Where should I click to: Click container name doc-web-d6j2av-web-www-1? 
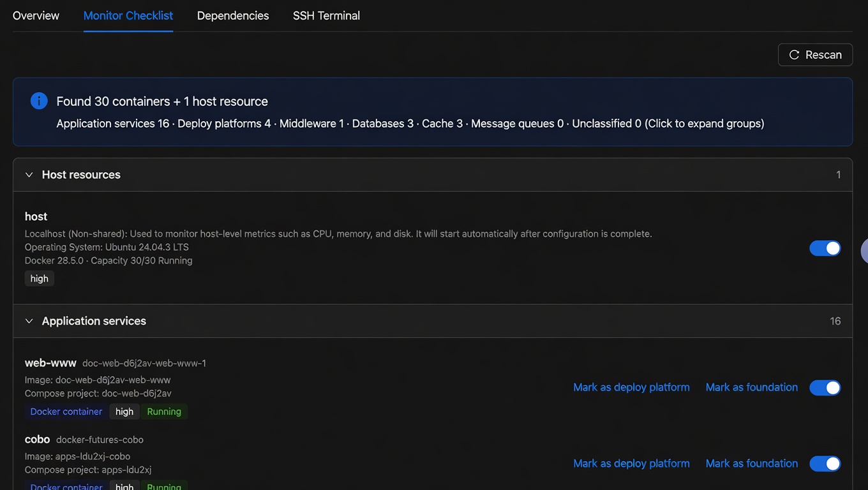[144, 364]
